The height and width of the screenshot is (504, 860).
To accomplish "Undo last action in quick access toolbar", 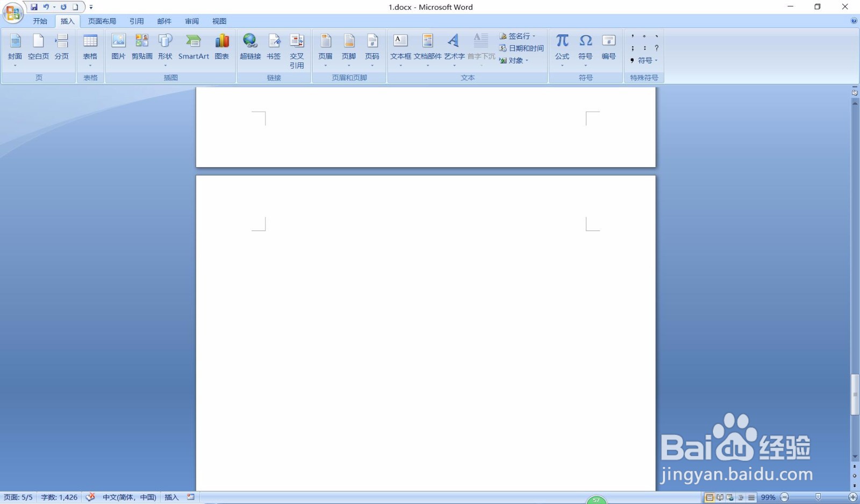I will pyautogui.click(x=46, y=7).
